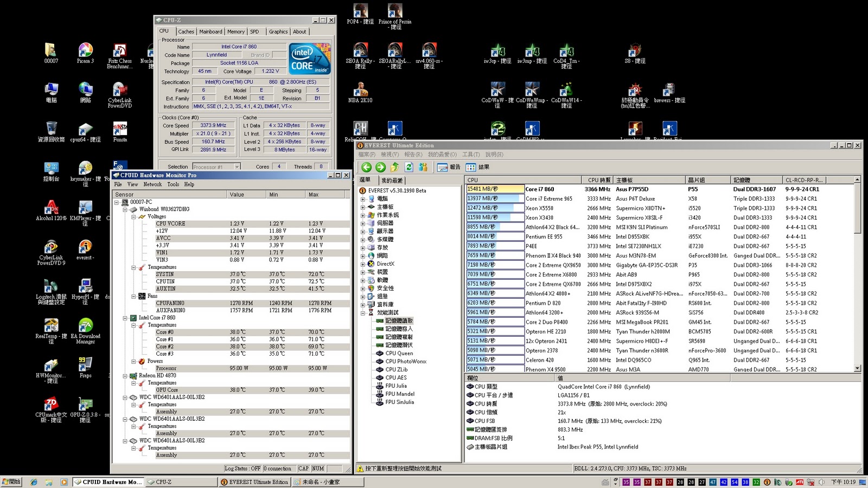Screen dimensions: 868x488
Task: Click EVEREST refresh toolbar icon
Action: pos(409,167)
